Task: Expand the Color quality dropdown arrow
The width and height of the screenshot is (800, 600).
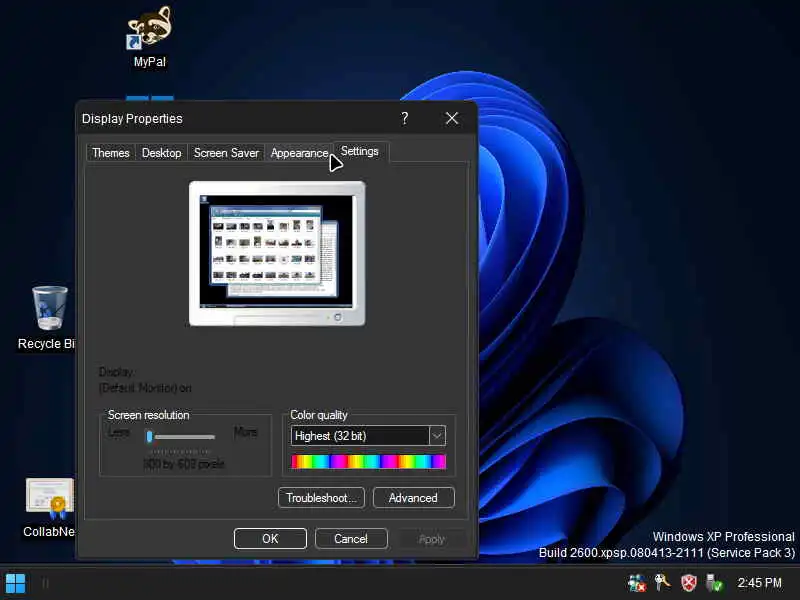Action: tap(437, 436)
